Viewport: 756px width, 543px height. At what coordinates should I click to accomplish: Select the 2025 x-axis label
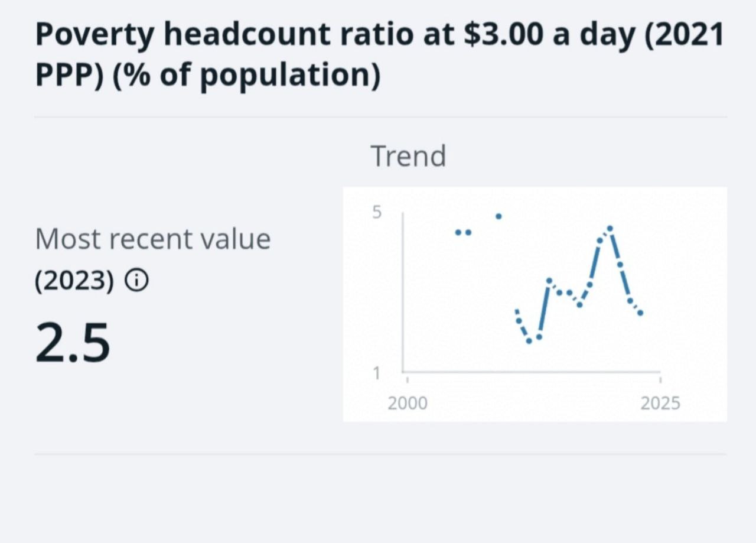(660, 404)
